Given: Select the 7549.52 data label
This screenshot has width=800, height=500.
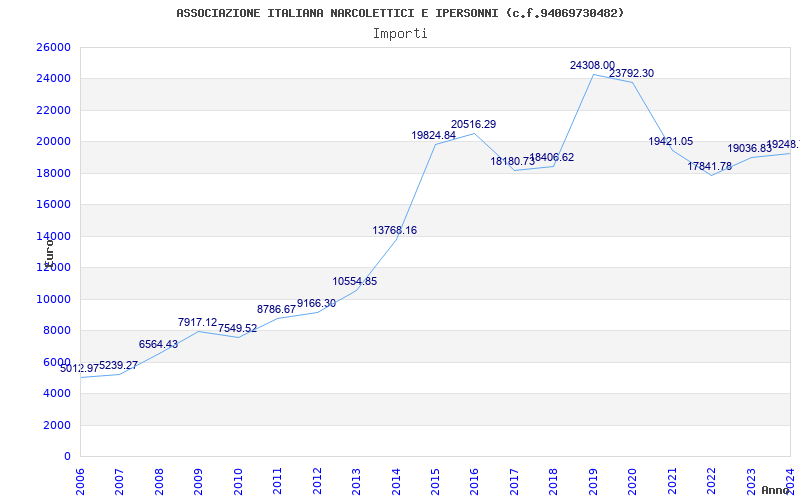Looking at the screenshot, I should (x=237, y=329).
